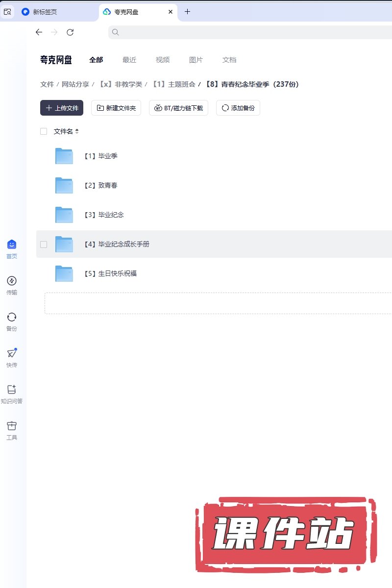Open the 工具 tools sidebar icon
This screenshot has width=392, height=588.
tap(12, 426)
